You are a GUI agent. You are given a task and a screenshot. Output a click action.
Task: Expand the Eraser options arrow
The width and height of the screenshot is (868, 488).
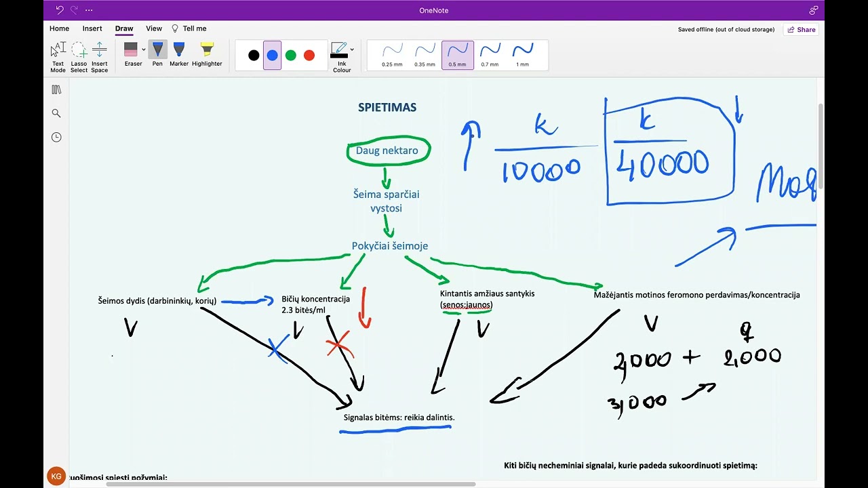144,49
